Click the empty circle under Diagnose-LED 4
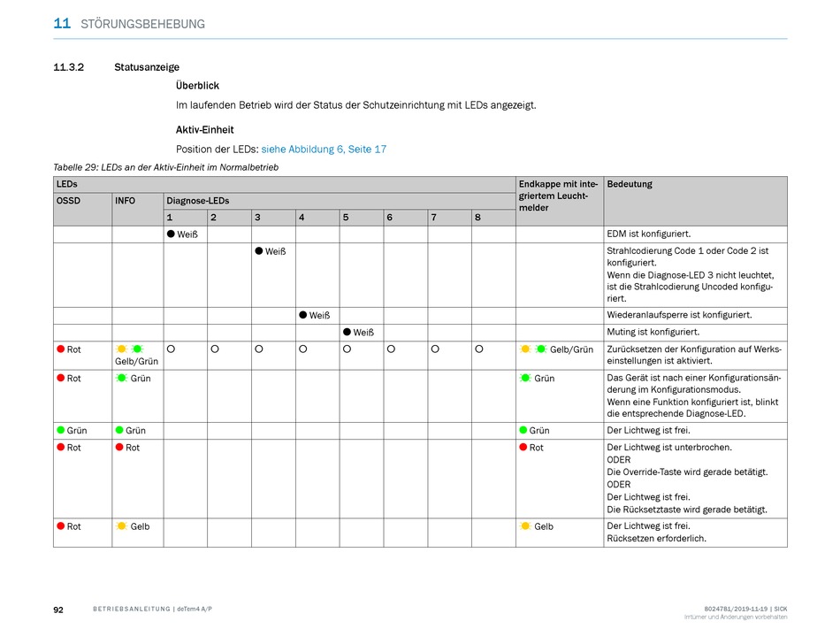Image resolution: width=840 pixels, height=629 pixels. click(x=302, y=349)
